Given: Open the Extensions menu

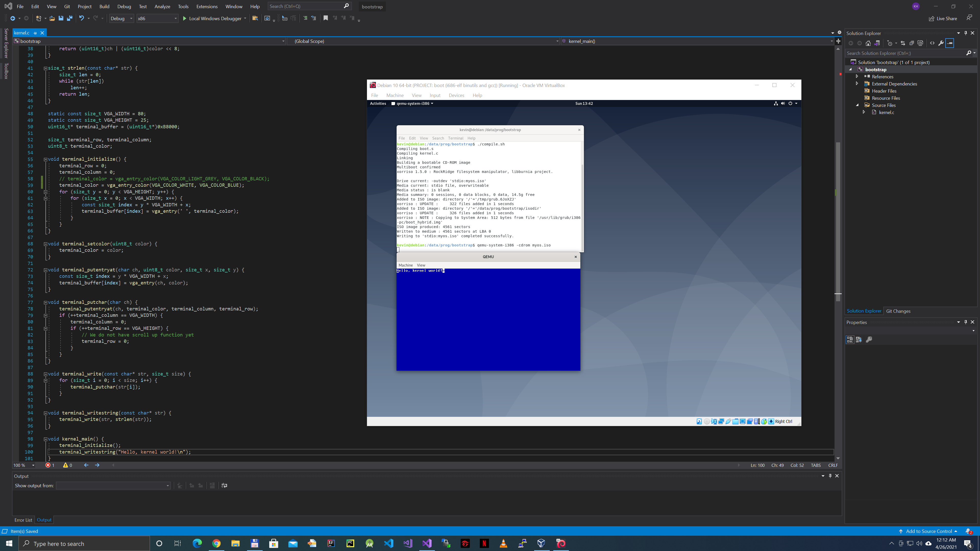Looking at the screenshot, I should click(x=206, y=6).
